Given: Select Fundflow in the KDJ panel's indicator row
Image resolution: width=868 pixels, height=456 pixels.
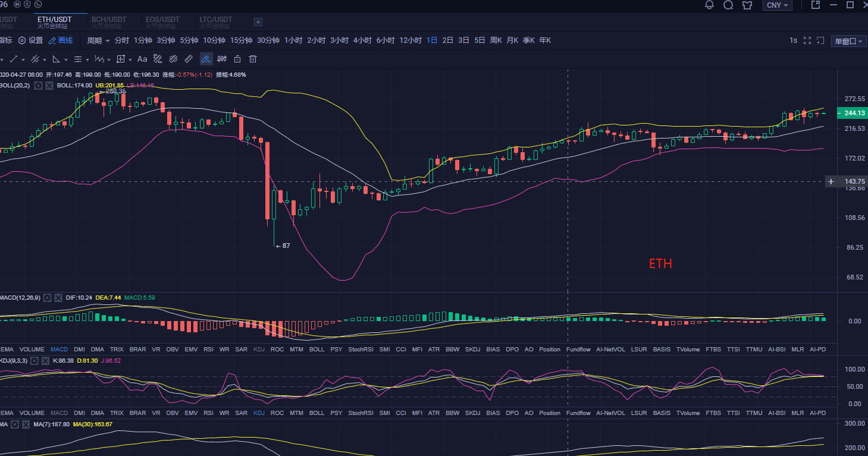Looking at the screenshot, I should pyautogui.click(x=578, y=413).
